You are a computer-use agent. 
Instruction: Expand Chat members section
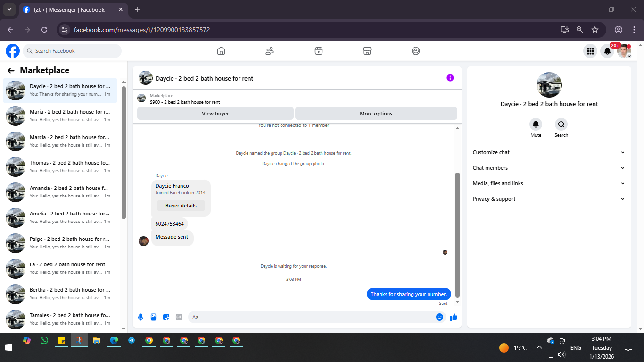(x=549, y=168)
